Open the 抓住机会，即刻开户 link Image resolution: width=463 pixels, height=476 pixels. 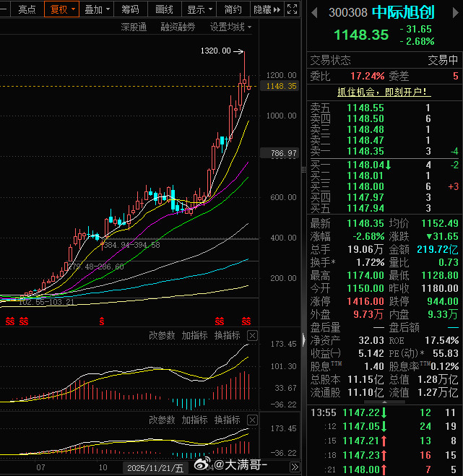coord(384,92)
